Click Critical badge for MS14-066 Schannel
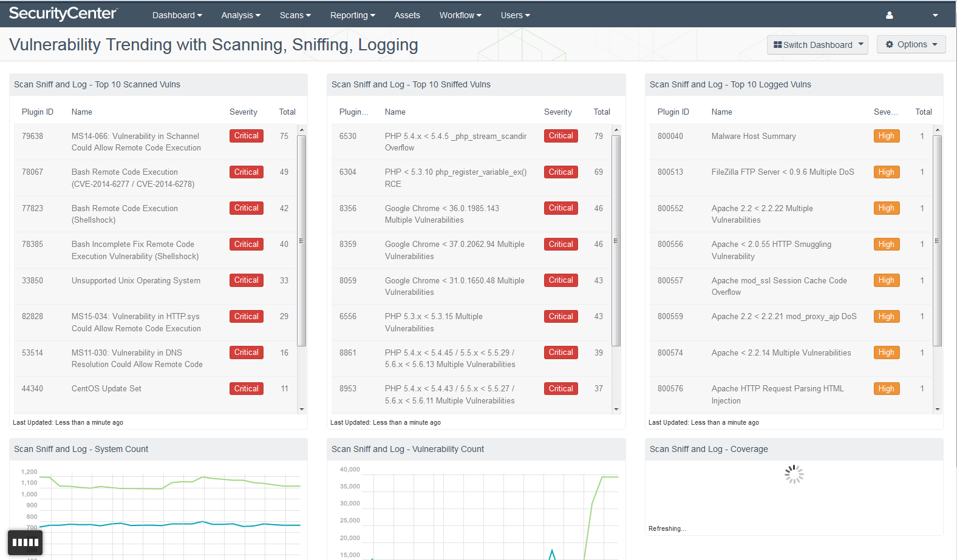 pyautogui.click(x=247, y=136)
